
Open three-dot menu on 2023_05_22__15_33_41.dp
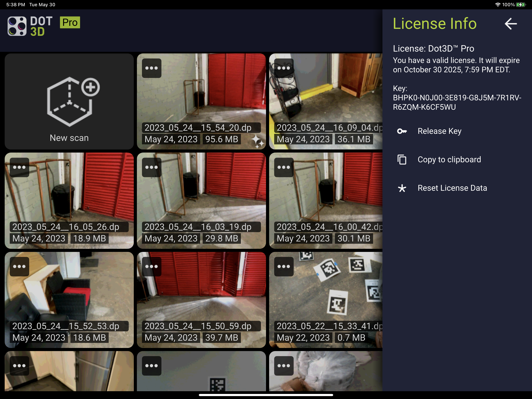pyautogui.click(x=284, y=266)
